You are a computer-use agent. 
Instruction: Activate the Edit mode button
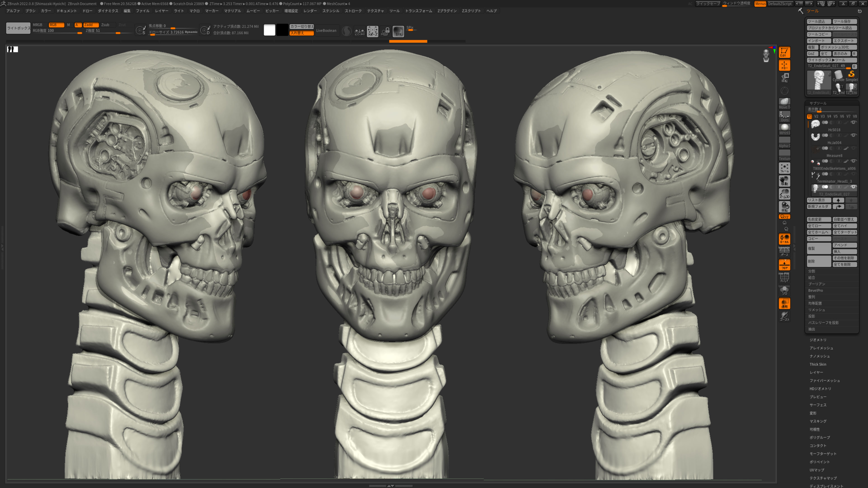point(784,52)
